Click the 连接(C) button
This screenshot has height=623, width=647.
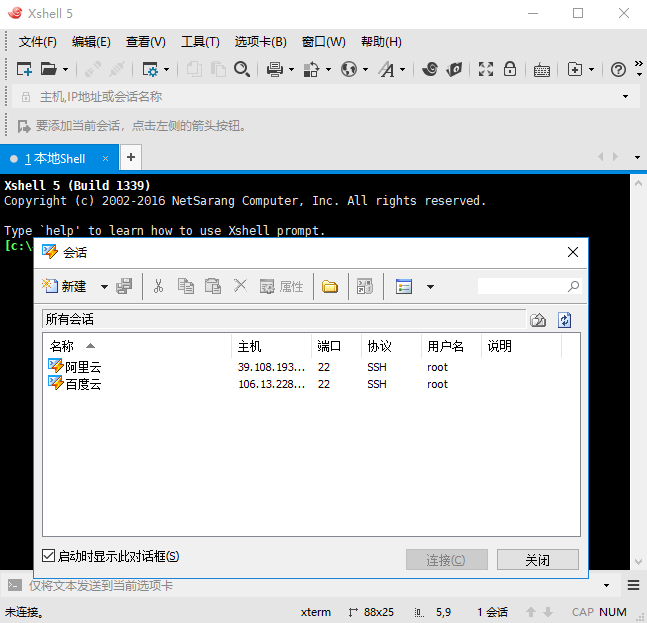pos(446,559)
